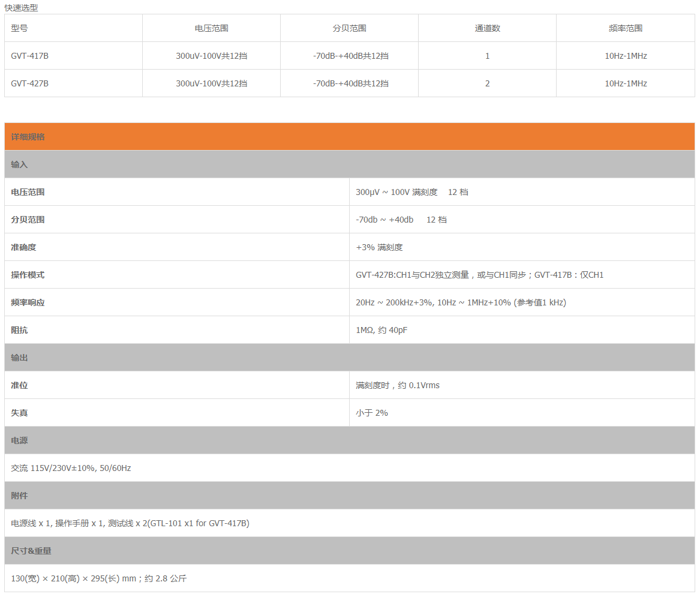Click the -70db ~ +40db value
700x594 pixels.
(401, 220)
